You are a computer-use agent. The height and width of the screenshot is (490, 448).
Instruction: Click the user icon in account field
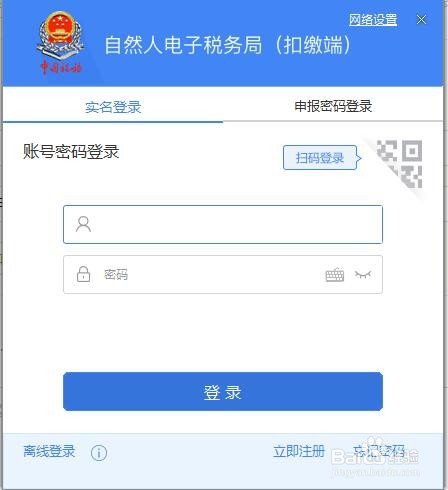click(83, 224)
